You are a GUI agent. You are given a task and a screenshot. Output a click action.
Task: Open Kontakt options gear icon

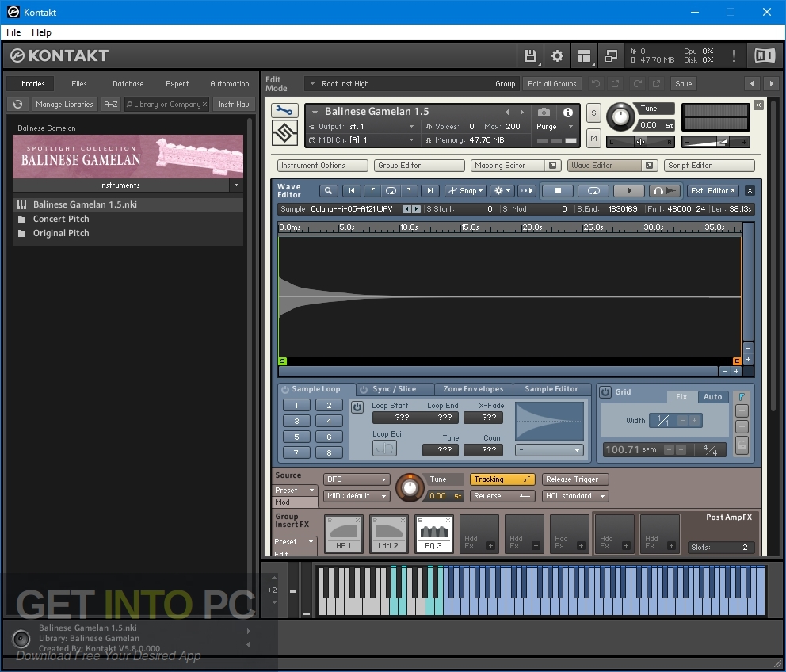pyautogui.click(x=557, y=55)
